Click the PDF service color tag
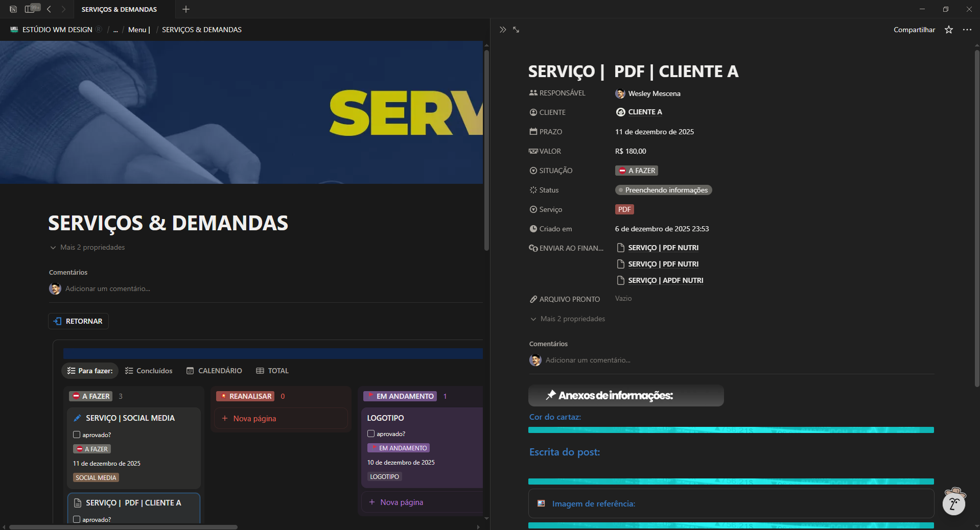Viewport: 980px width, 530px height. [x=624, y=209]
